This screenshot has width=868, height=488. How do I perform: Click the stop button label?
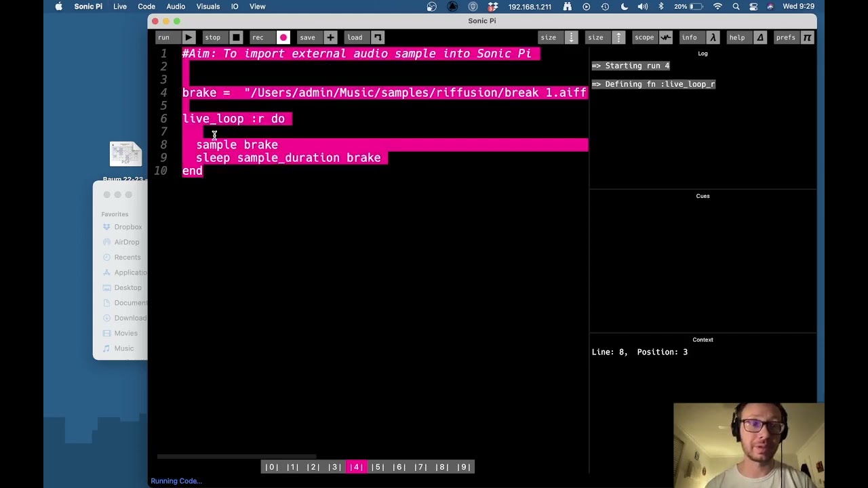click(213, 37)
